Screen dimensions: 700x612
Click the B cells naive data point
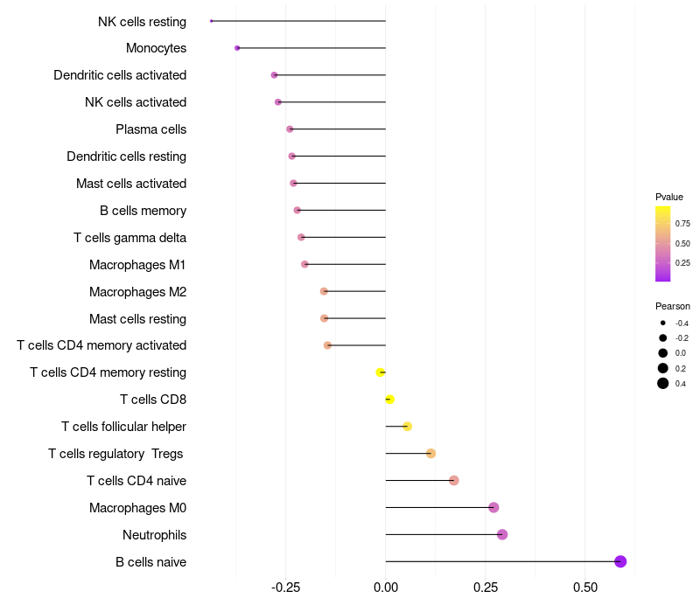620,561
